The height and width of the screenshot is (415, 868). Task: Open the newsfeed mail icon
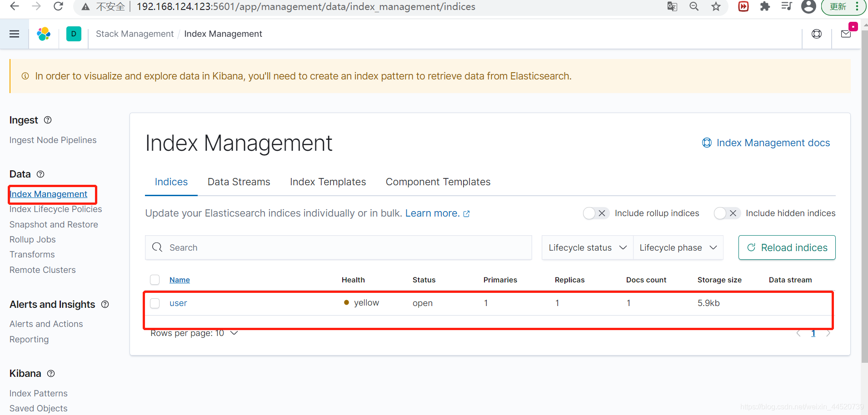click(846, 34)
